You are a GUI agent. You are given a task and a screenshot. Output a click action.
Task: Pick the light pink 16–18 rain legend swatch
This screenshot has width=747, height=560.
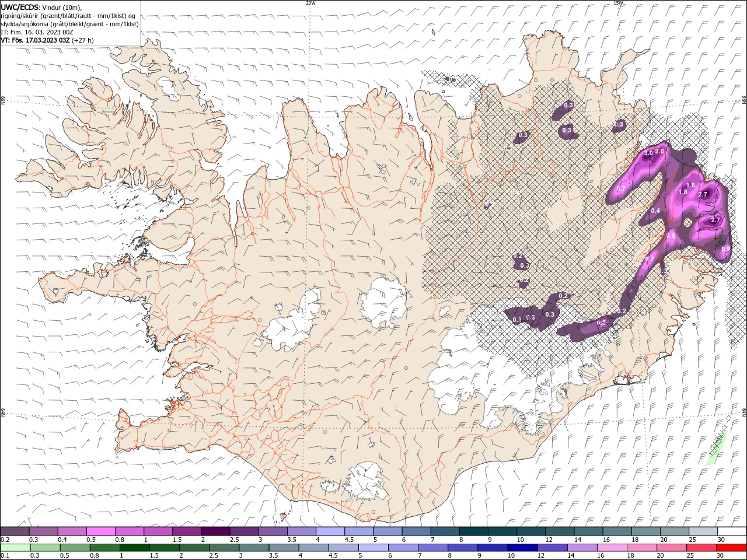pos(611,548)
